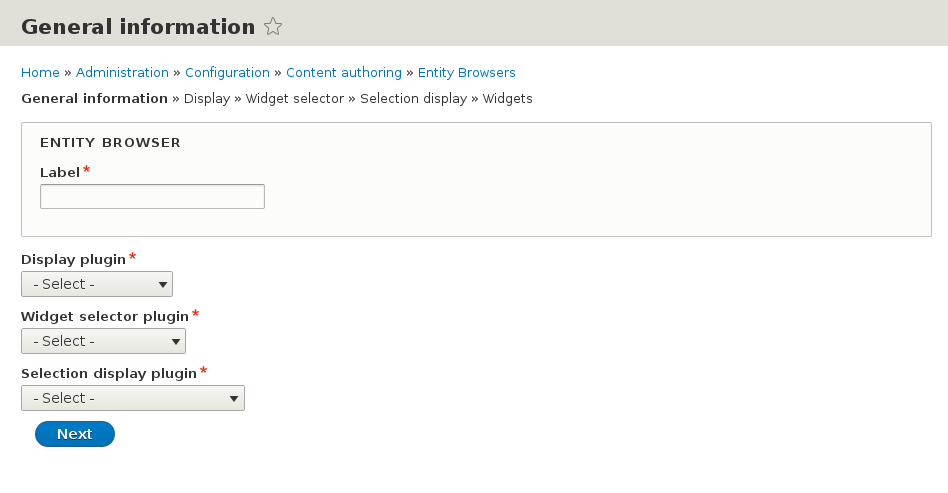Expand the Display plugin dropdown
The width and height of the screenshot is (948, 493).
coord(97,284)
